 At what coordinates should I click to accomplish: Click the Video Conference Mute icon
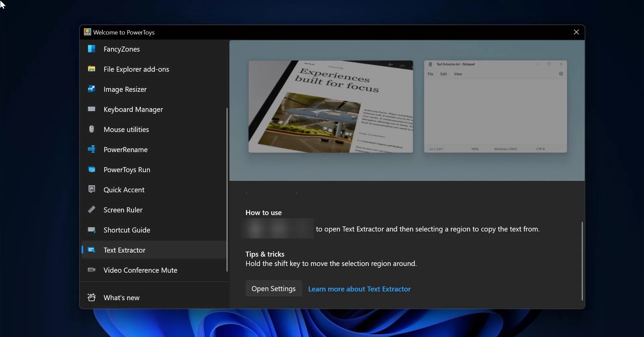[92, 270]
